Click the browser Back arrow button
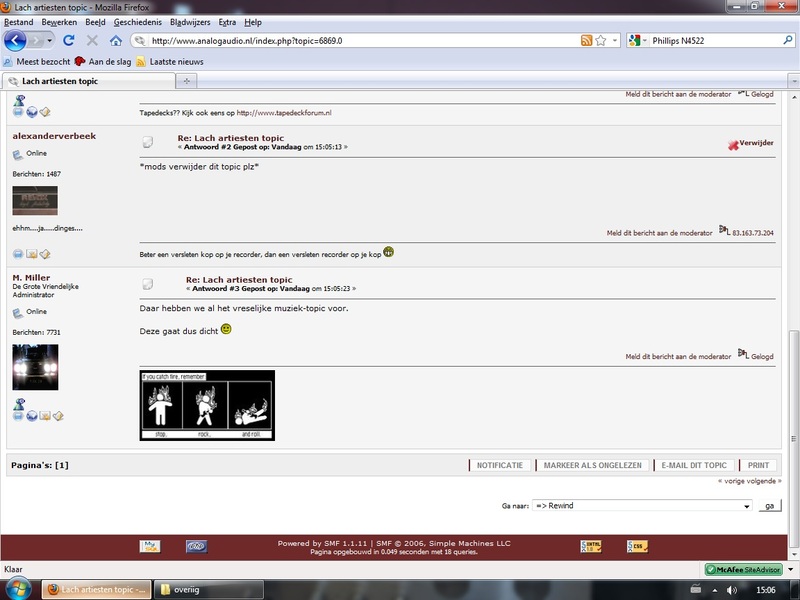The image size is (800, 600). (15, 41)
